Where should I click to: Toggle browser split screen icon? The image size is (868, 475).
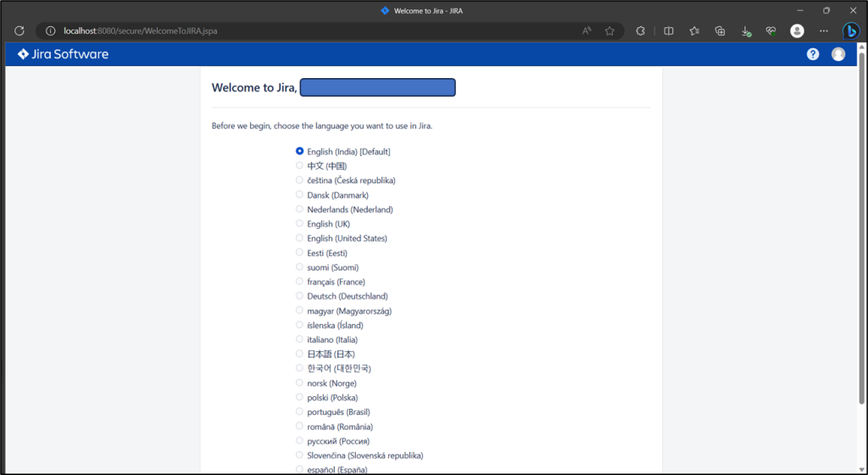point(669,31)
